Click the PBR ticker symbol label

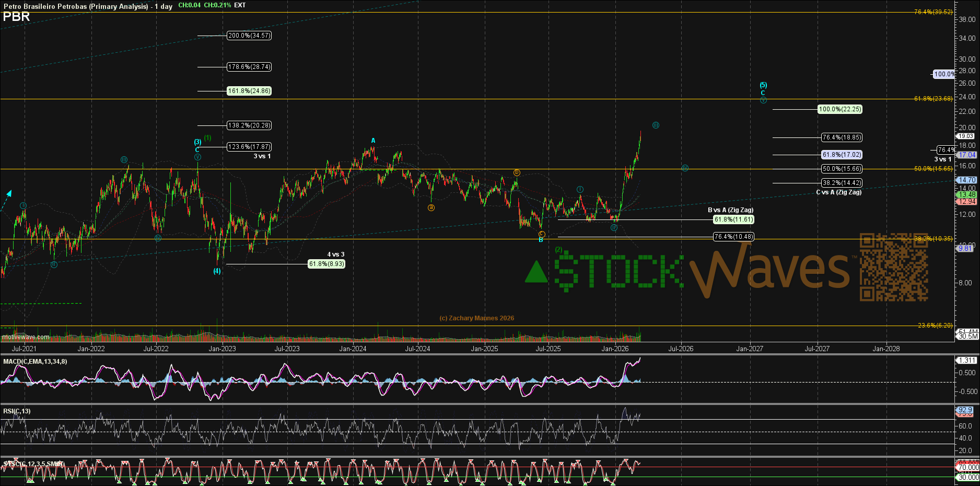click(x=16, y=17)
